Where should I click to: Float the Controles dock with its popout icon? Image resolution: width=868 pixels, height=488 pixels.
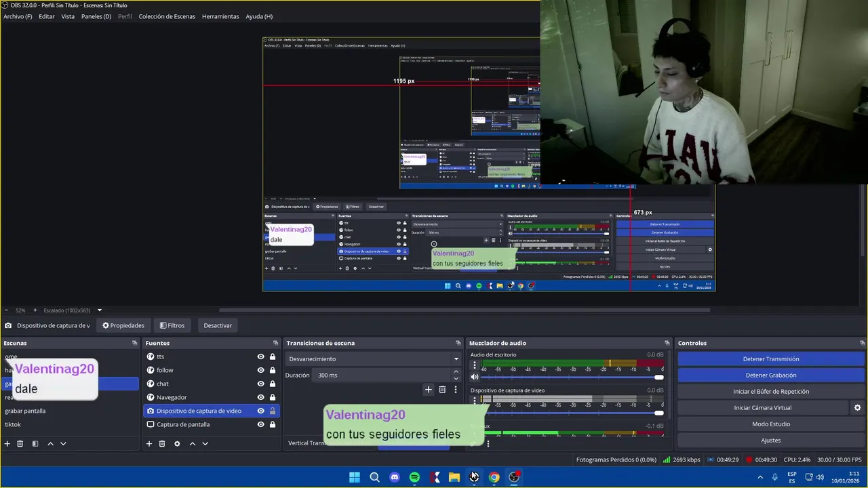click(x=862, y=343)
